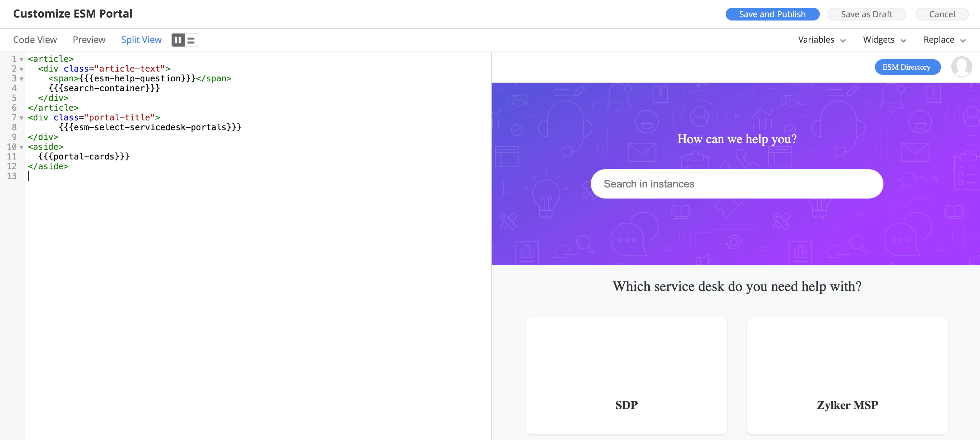Fold the span element on line 3
The width and height of the screenshot is (980, 440).
pyautogui.click(x=22, y=79)
